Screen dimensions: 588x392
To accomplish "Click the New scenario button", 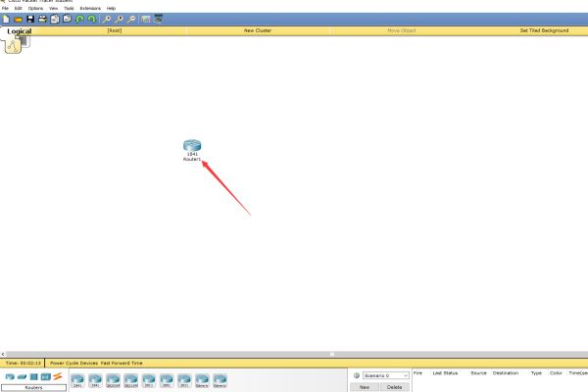I will point(365,387).
